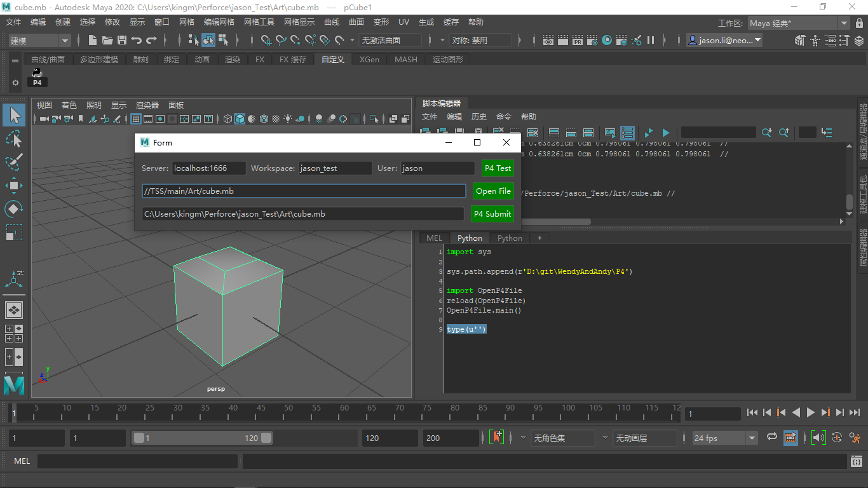Viewport: 868px width, 488px height.
Task: Open the 文件 menu in main menu bar
Action: point(13,22)
